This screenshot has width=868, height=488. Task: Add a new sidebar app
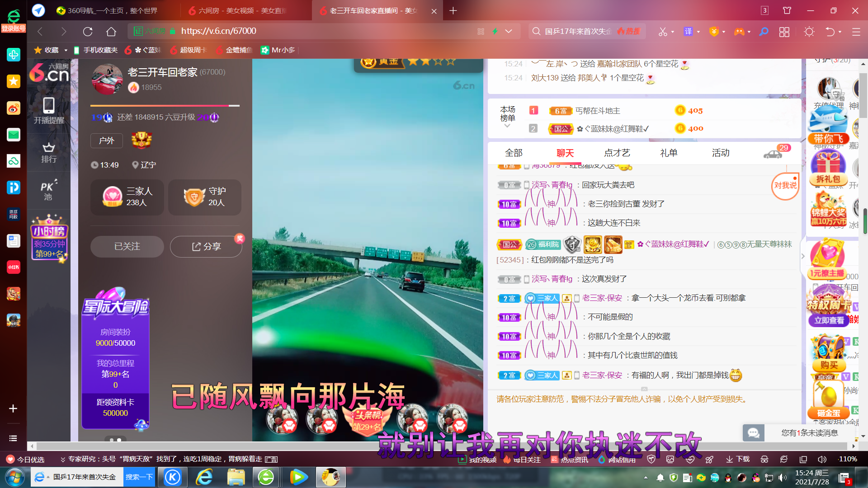pyautogui.click(x=13, y=408)
